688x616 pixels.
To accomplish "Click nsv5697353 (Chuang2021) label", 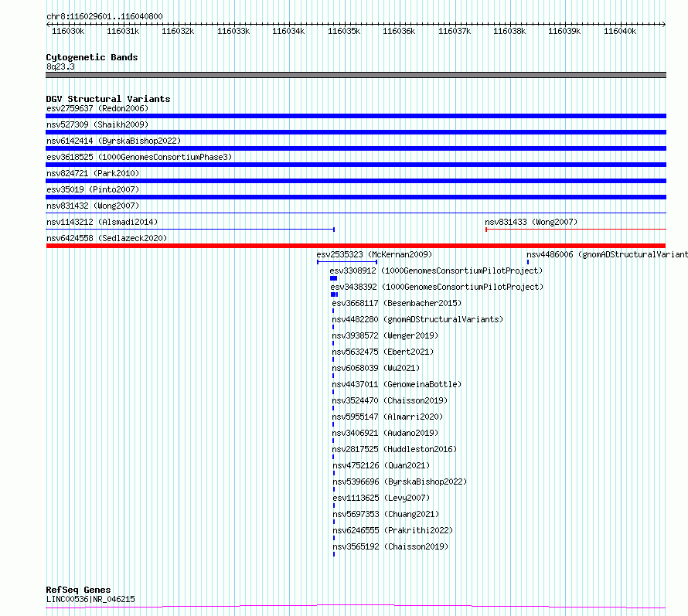I will pos(386,514).
